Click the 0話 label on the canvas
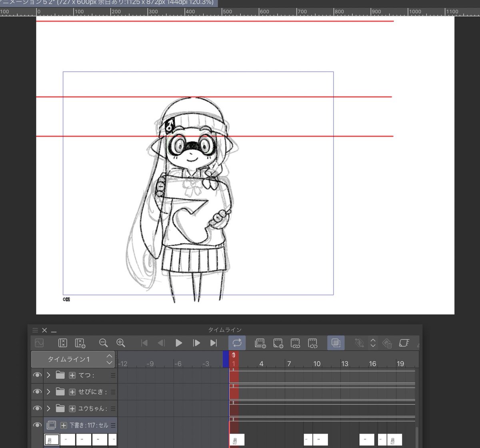The height and width of the screenshot is (448, 480). point(66,299)
